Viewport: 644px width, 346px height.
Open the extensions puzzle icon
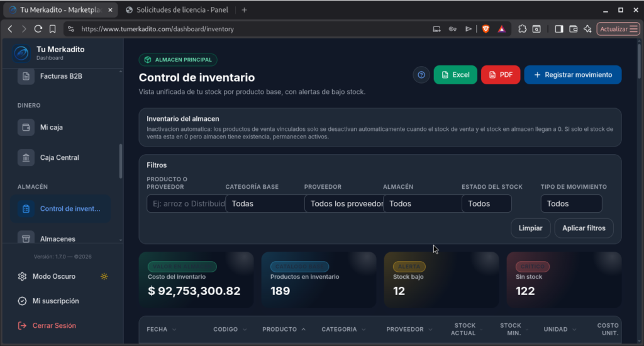[x=522, y=29]
